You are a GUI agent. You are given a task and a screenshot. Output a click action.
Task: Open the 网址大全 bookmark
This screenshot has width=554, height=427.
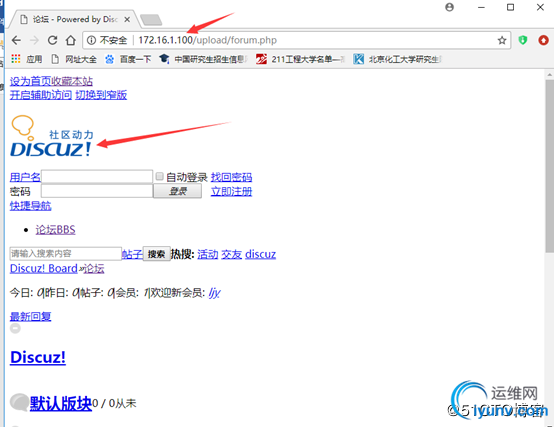point(74,59)
